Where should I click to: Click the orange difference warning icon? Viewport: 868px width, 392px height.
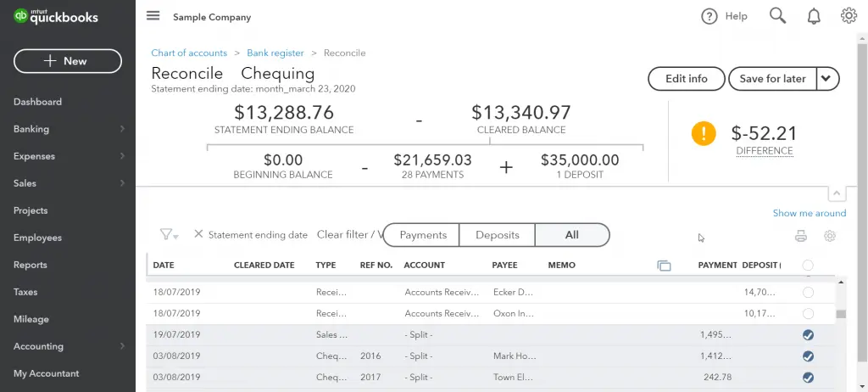[x=704, y=133]
